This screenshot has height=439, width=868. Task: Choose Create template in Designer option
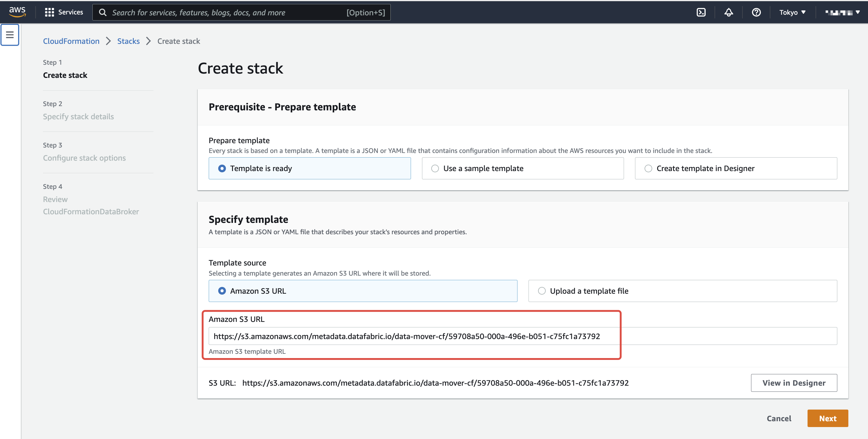coord(648,168)
